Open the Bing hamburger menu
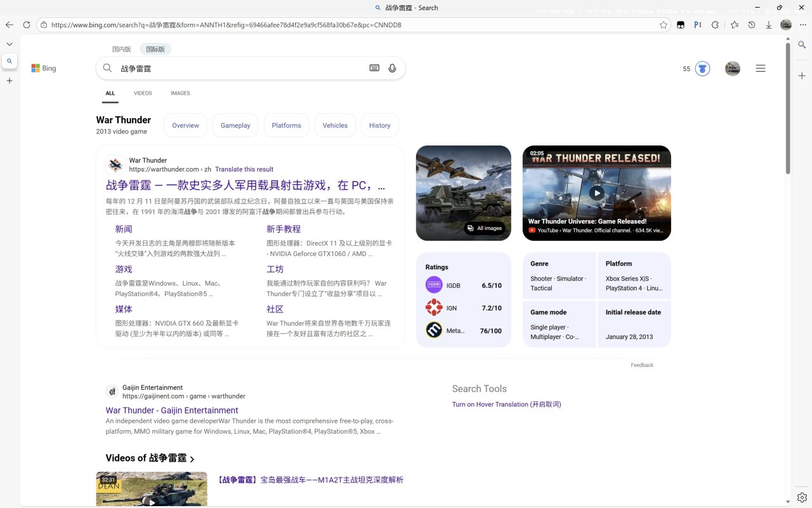 tap(761, 69)
